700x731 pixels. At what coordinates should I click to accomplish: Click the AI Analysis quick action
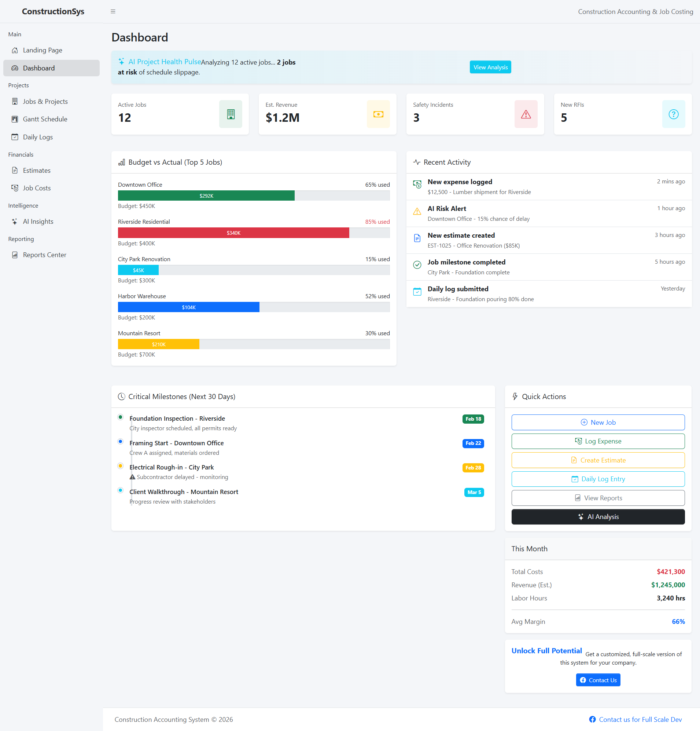pyautogui.click(x=598, y=516)
